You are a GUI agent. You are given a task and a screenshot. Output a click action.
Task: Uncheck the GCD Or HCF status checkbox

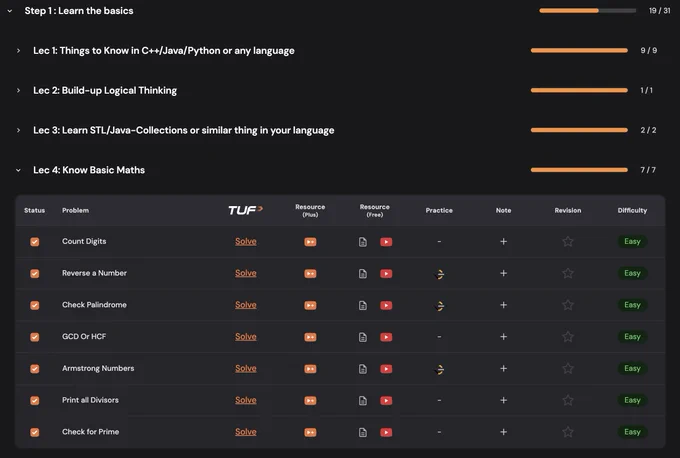coord(35,337)
